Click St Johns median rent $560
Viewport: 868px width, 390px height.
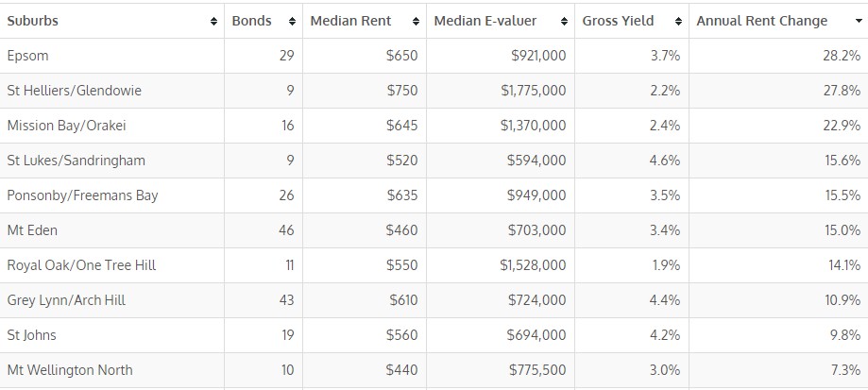401,335
